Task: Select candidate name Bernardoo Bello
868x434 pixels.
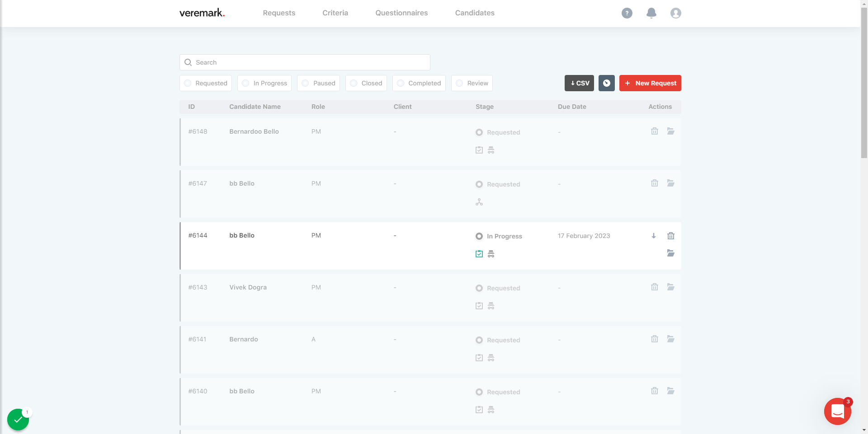Action: point(254,131)
